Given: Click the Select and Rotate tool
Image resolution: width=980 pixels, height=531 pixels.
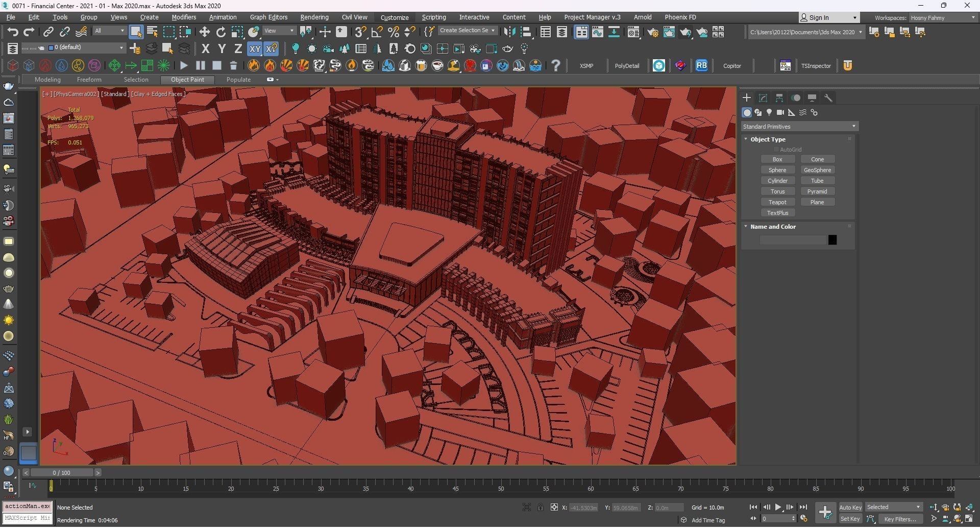Looking at the screenshot, I should click(220, 32).
